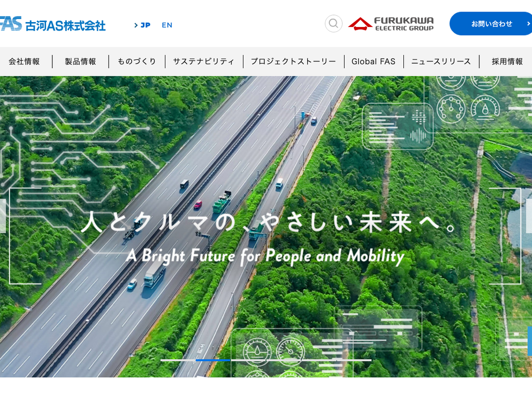Expand the Global FAS navigation item

coord(374,62)
